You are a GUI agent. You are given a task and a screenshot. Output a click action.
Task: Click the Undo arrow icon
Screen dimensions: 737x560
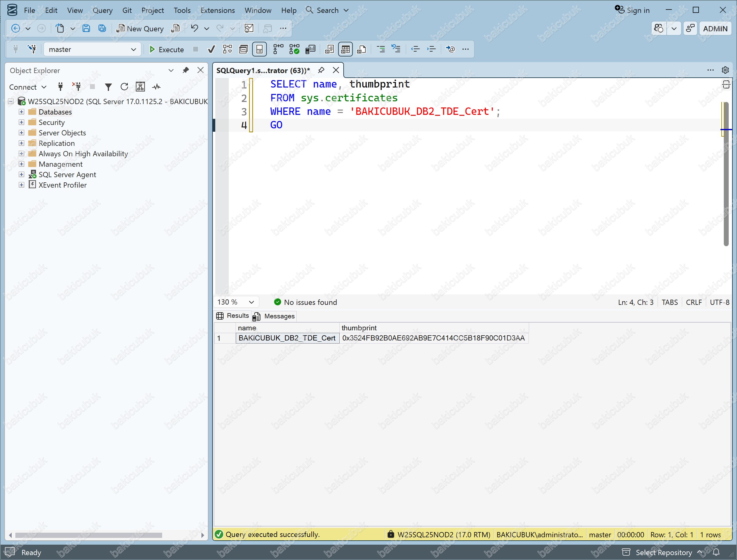[194, 28]
